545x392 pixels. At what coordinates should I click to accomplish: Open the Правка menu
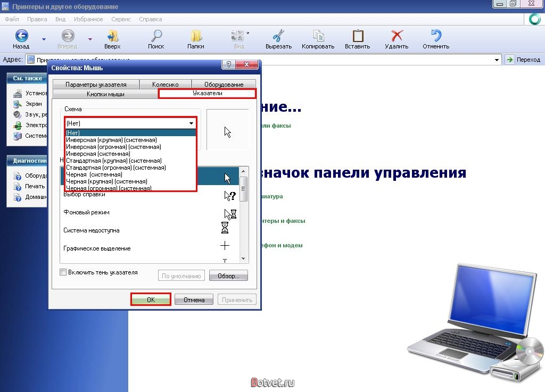pyautogui.click(x=37, y=19)
